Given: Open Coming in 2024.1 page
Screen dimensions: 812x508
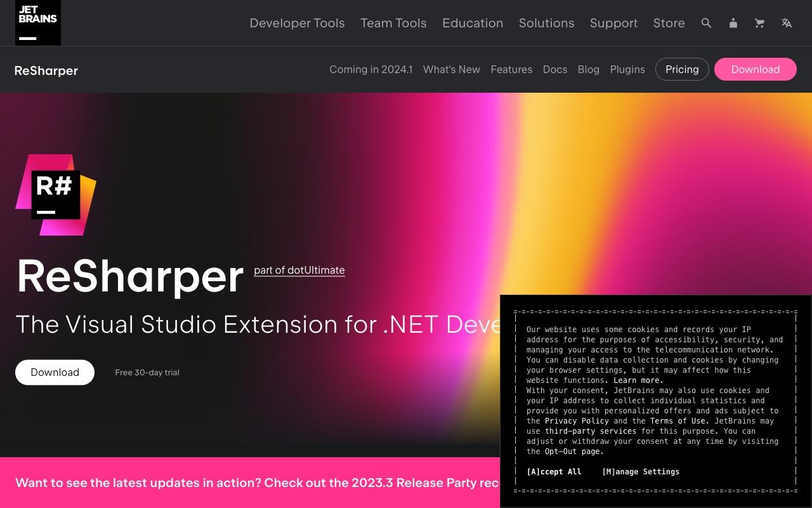Looking at the screenshot, I should 370,69.
